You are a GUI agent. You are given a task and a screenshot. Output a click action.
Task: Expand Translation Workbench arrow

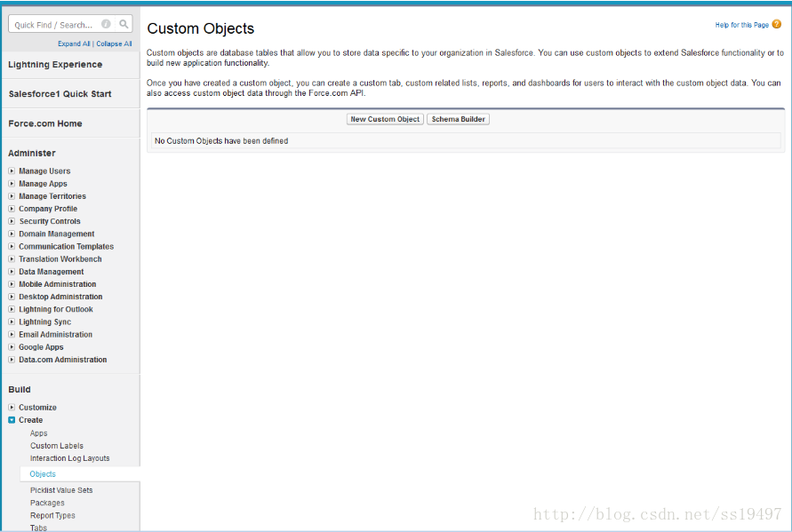(x=12, y=259)
